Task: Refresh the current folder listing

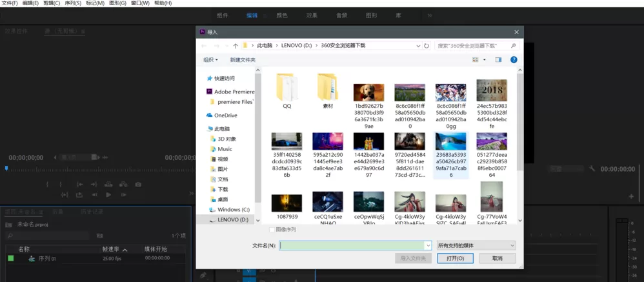Action: 427,46
